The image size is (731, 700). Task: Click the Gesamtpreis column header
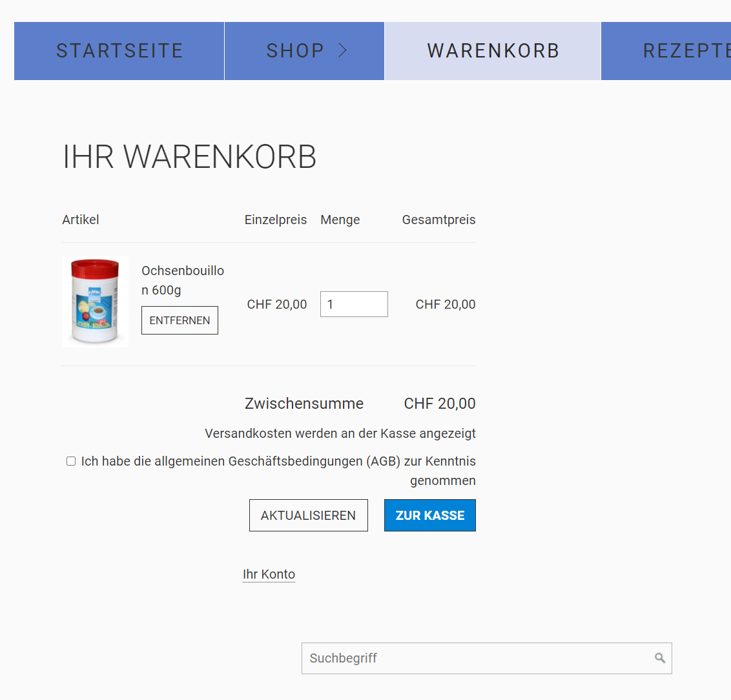438,220
